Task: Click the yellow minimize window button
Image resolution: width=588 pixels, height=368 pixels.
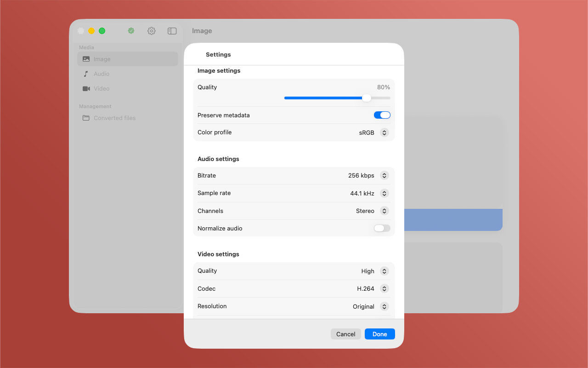Action: coord(91,31)
